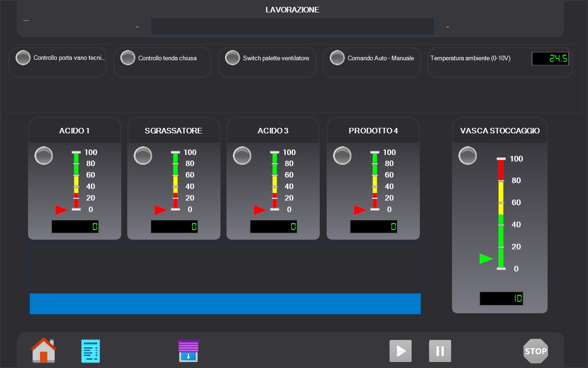This screenshot has width=588, height=368.
Task: Click the Temperatura ambiente value display
Action: (x=550, y=58)
